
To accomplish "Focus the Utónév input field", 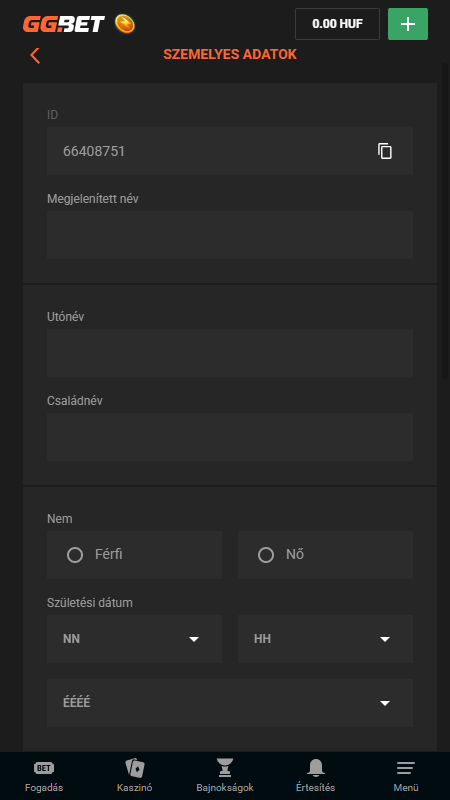I will point(230,353).
